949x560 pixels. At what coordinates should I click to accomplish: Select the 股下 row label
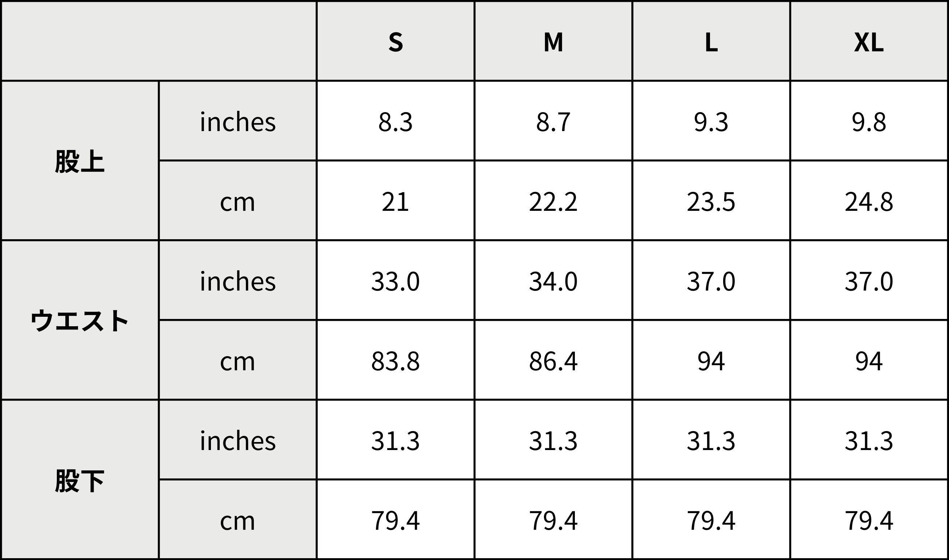pos(80,480)
